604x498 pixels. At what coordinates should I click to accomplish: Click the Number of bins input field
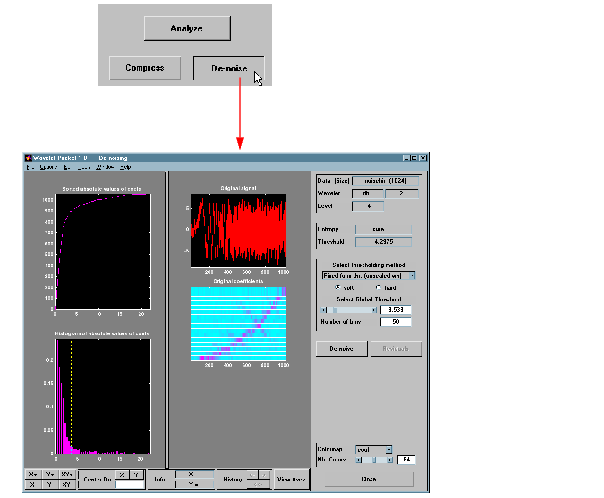pos(396,322)
